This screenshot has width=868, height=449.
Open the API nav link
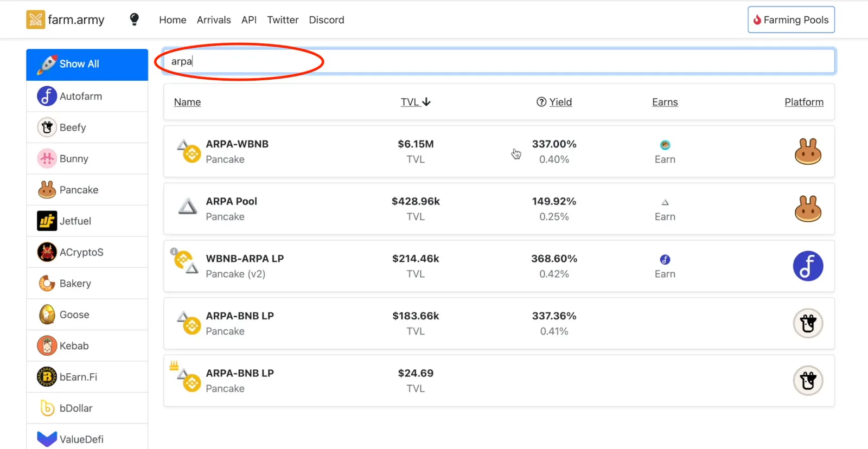pyautogui.click(x=249, y=20)
